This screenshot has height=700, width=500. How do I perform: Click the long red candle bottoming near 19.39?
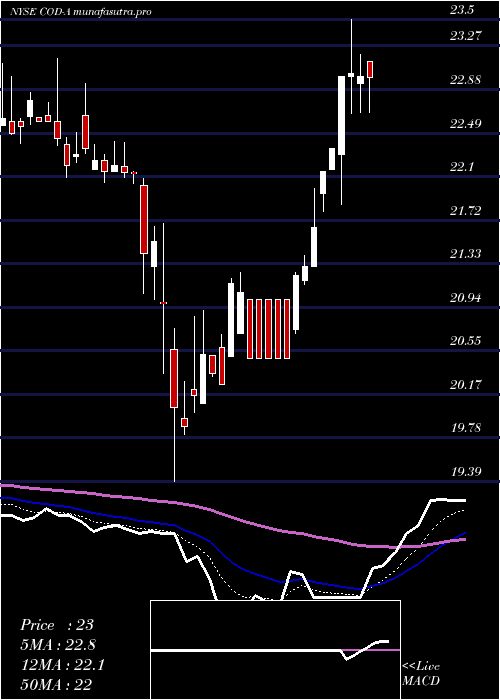click(174, 378)
